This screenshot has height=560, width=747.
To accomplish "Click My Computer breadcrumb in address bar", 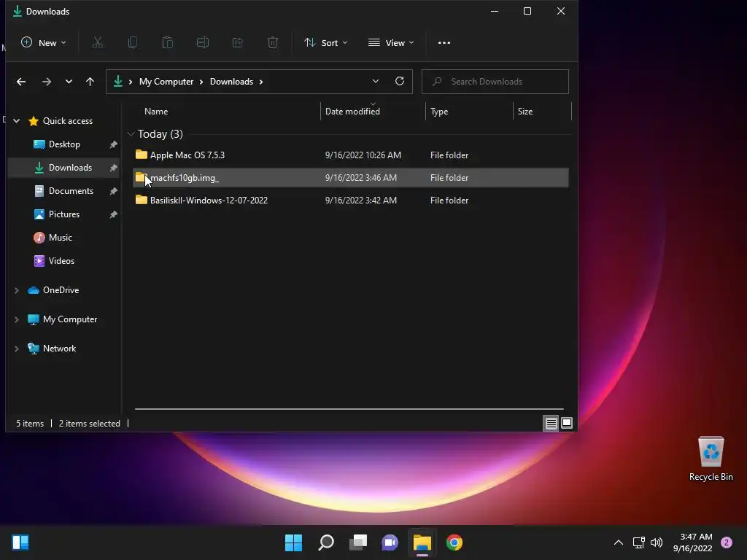I will point(166,82).
